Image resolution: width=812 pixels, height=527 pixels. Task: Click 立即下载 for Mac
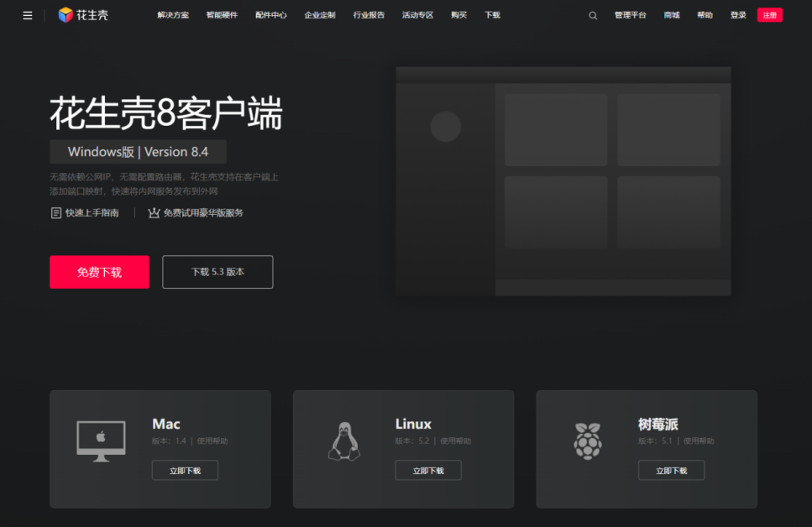(185, 470)
